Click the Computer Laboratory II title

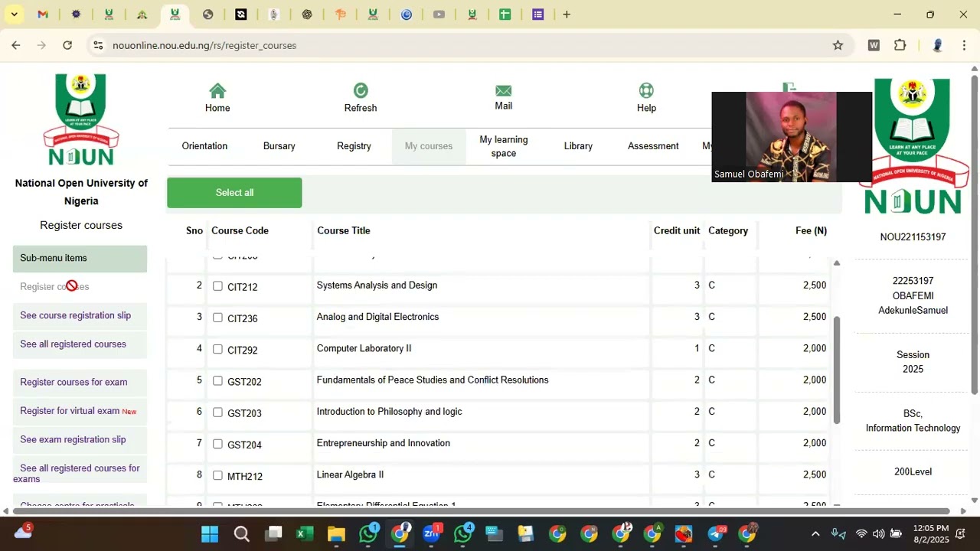[364, 348]
